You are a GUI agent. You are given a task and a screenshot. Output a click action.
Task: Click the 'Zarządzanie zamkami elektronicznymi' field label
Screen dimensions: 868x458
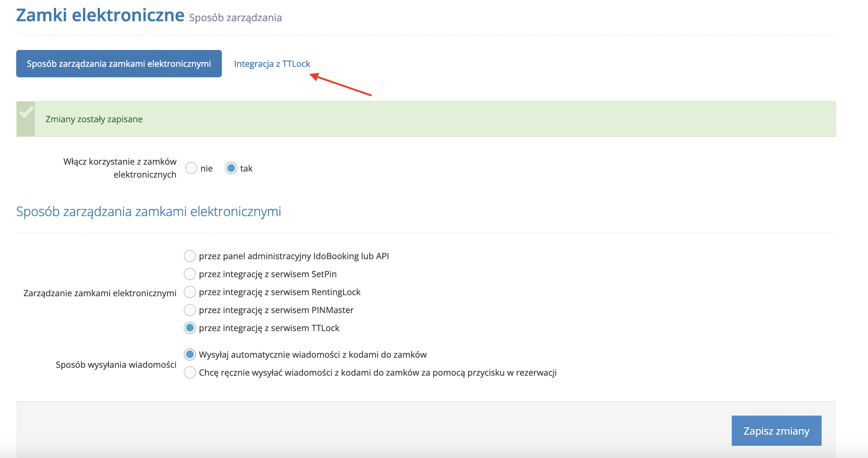point(100,293)
